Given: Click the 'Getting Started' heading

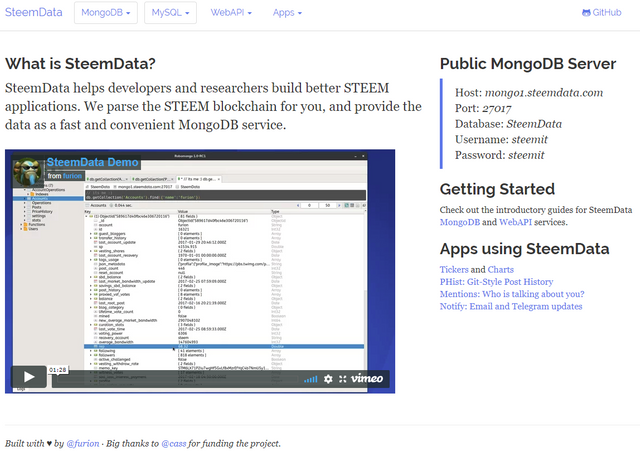Looking at the screenshot, I should click(497, 189).
